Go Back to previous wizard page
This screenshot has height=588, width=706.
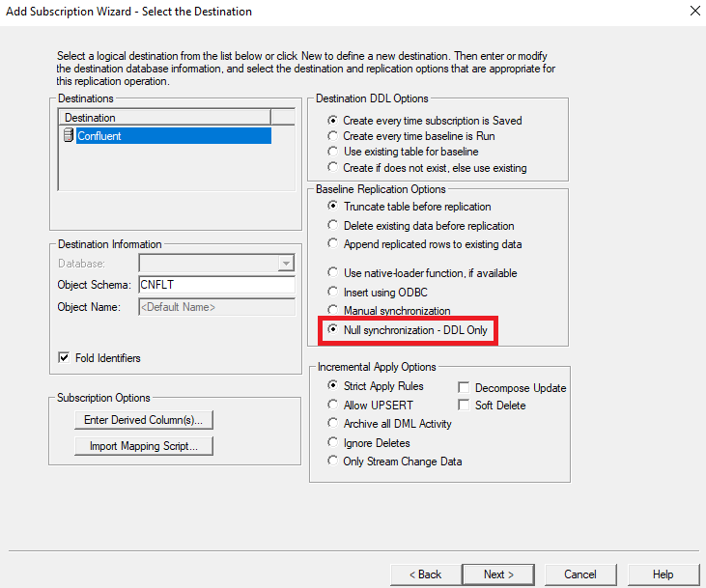tap(424, 574)
